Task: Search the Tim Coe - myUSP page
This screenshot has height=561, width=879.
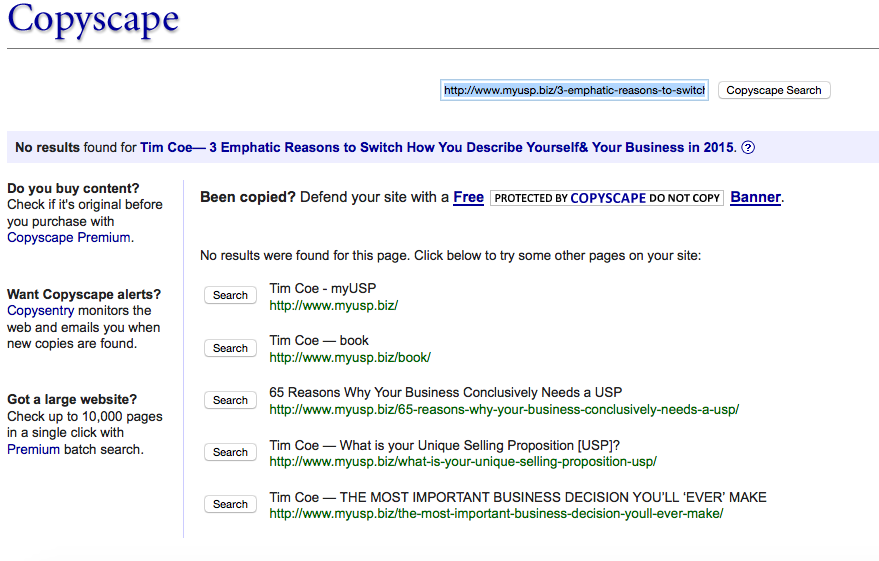Action: (x=230, y=295)
